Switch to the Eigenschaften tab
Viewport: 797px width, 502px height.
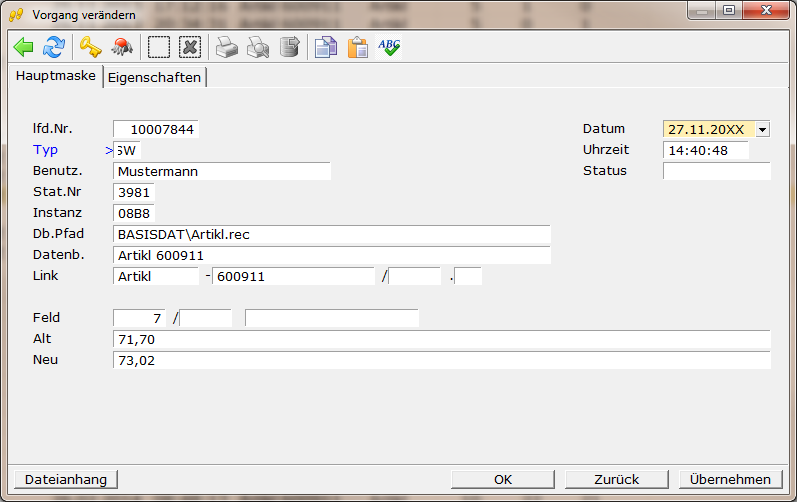click(x=154, y=77)
